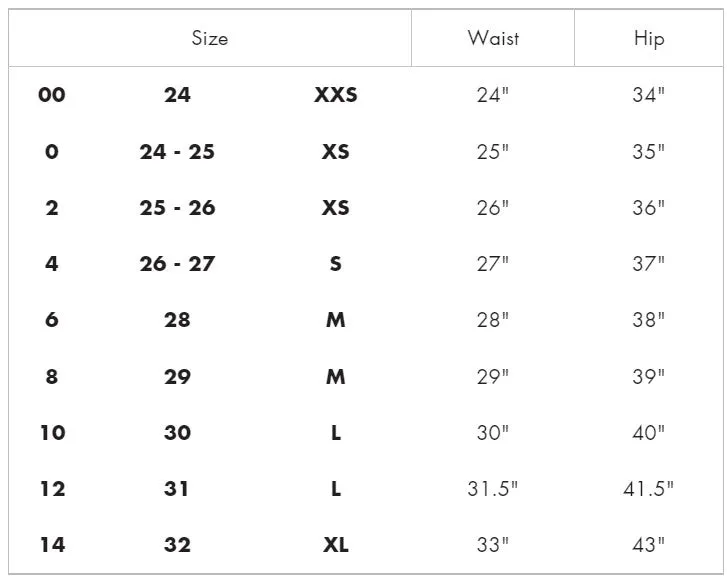Click the 31.5" waist measurement

coord(493,489)
